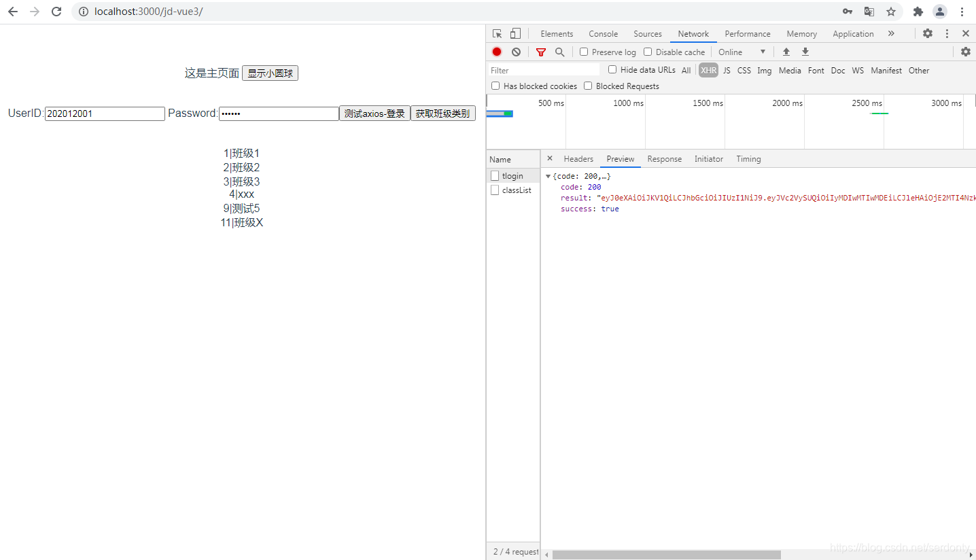Reload the page with refresh icon
The image size is (976, 560).
click(x=57, y=12)
